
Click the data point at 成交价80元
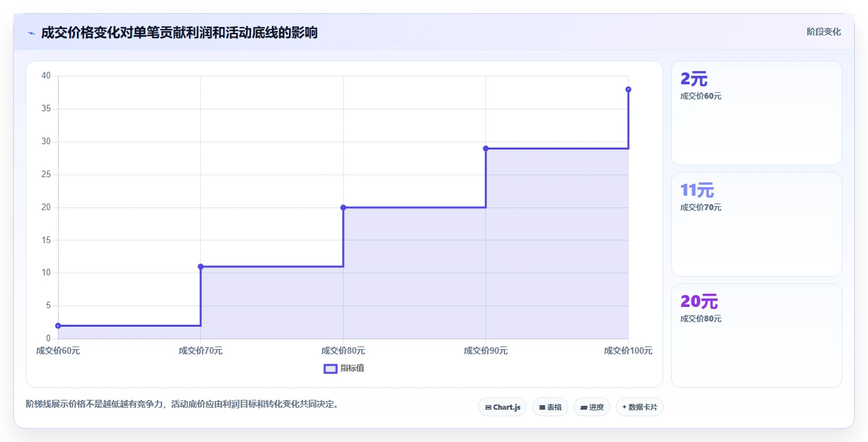(x=343, y=207)
